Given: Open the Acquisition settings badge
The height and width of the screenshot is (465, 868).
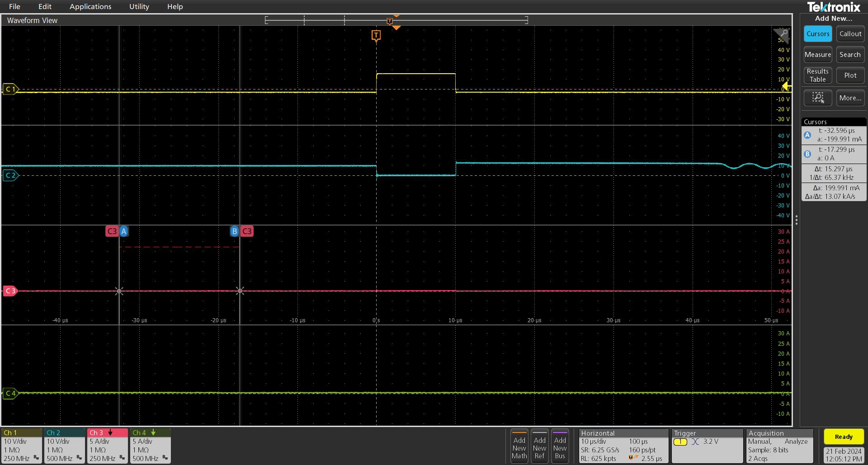Looking at the screenshot, I should click(x=780, y=446).
